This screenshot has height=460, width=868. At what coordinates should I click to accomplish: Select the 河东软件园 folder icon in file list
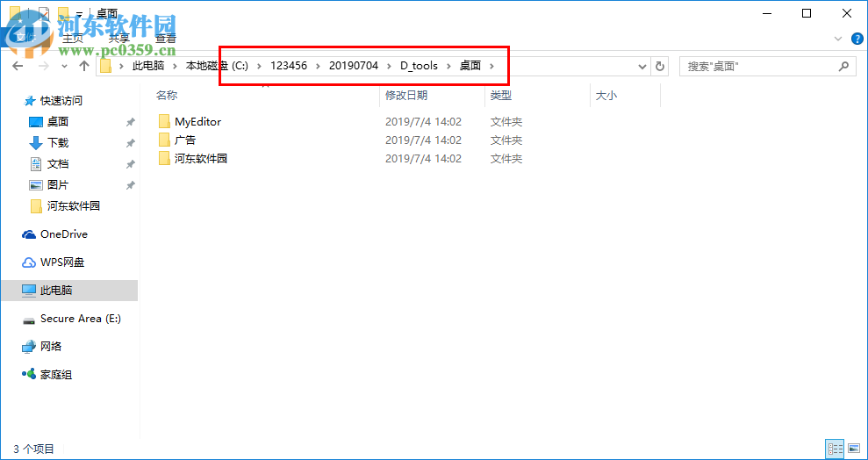tap(164, 158)
